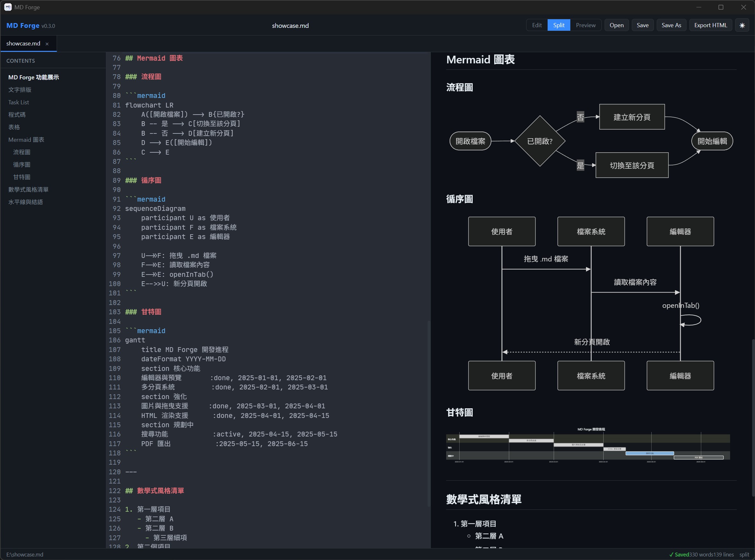Export the document as HTML
The height and width of the screenshot is (560, 755).
point(711,25)
